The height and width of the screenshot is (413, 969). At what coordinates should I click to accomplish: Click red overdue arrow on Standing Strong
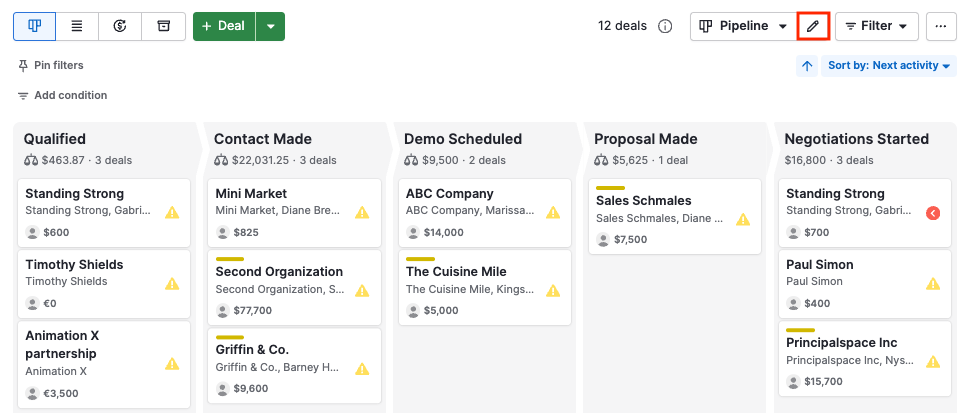tap(932, 212)
